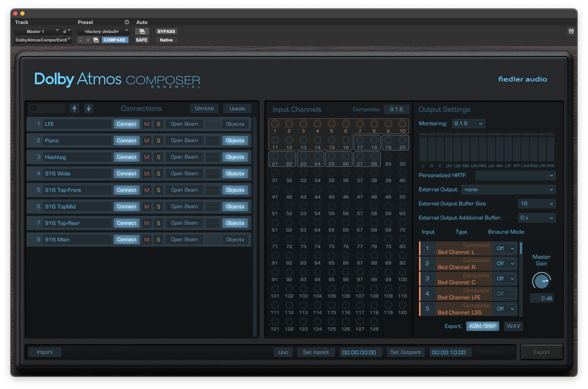Open the Master 1 track selector
Viewport: 588px width, 389px height.
pyautogui.click(x=37, y=32)
